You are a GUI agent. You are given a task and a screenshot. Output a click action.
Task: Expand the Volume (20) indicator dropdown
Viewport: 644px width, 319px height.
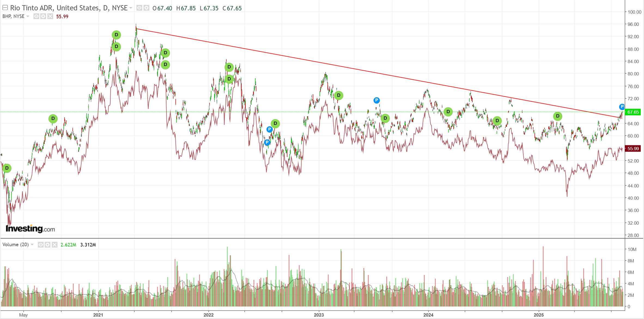[x=32, y=245]
